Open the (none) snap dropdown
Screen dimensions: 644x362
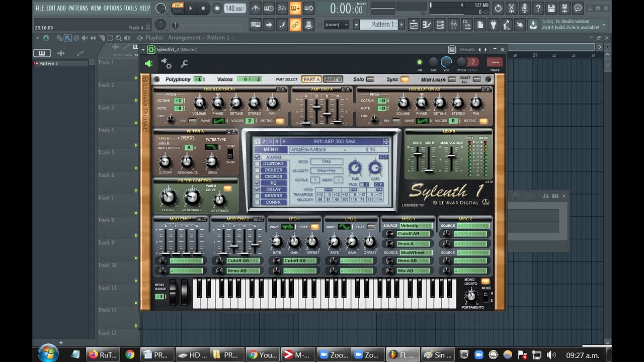tap(337, 25)
